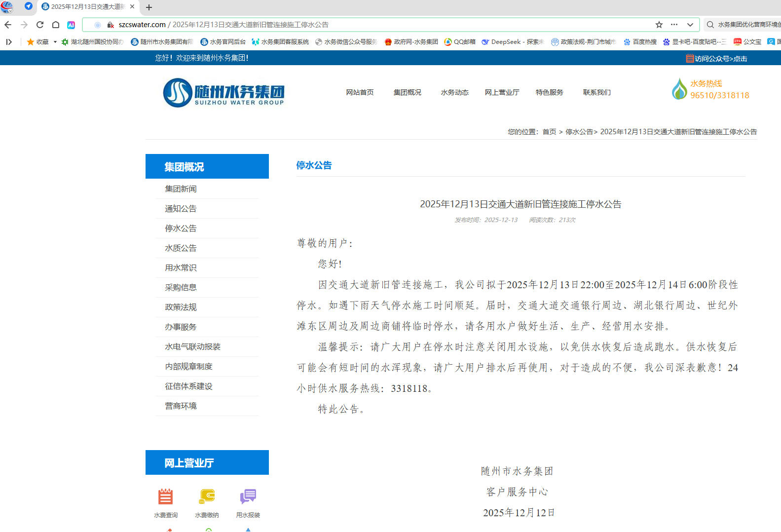Open 集团概况 from the top navigation
781x532 pixels.
(407, 92)
